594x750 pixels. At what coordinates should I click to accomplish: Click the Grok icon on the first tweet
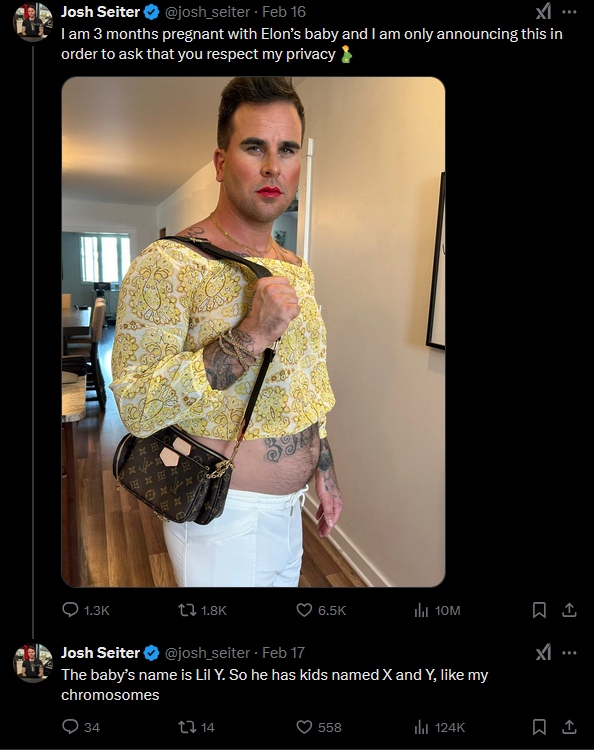[x=543, y=11]
